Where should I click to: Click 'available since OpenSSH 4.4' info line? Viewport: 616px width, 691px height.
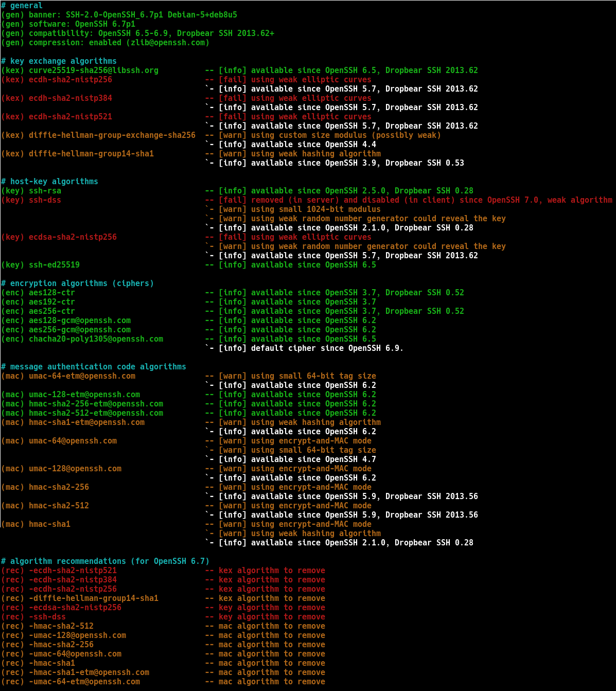(313, 145)
